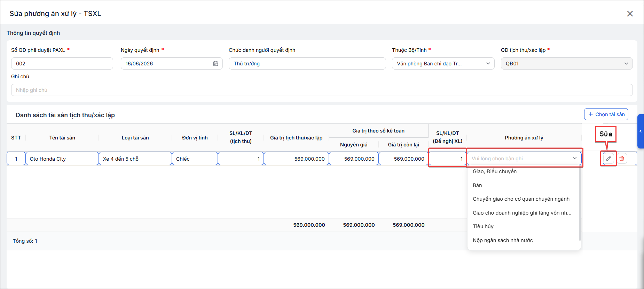644x289 pixels.
Task: Click the Ngày quyết định date field
Action: (172, 64)
